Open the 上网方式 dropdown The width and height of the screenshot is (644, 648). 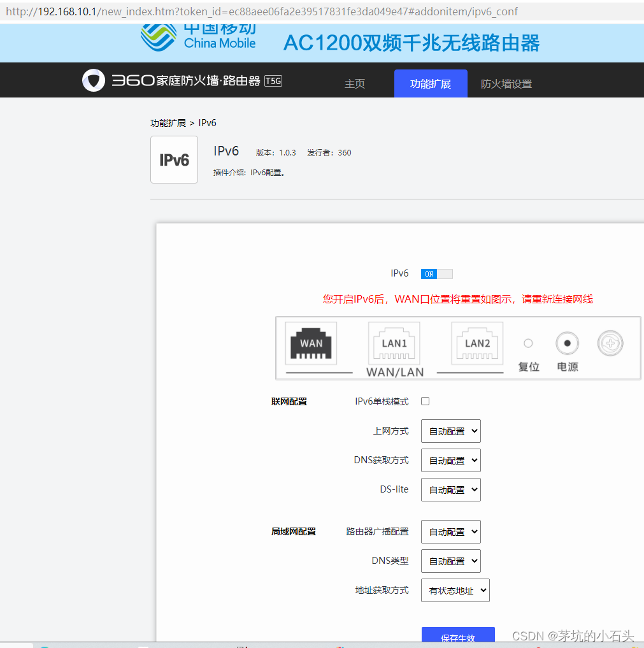pyautogui.click(x=450, y=431)
